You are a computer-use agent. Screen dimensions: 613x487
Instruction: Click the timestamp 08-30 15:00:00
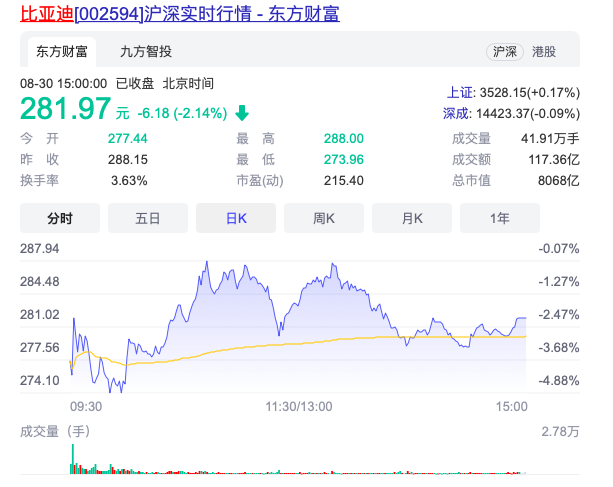63,84
